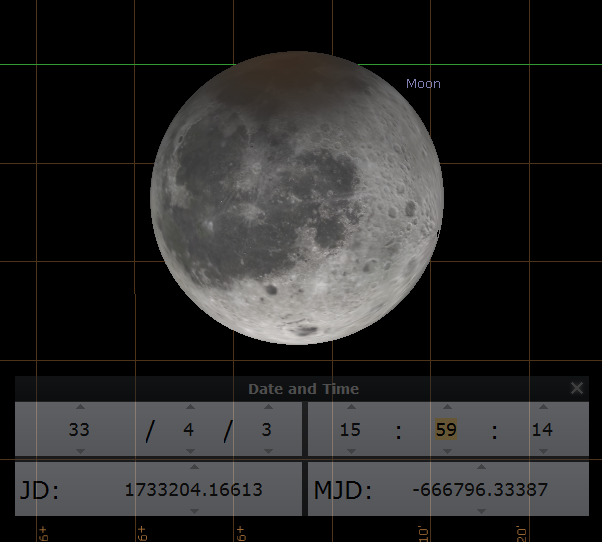Screen dimensions: 602x542
Task: Select the hour field showing 15
Action: [350, 429]
